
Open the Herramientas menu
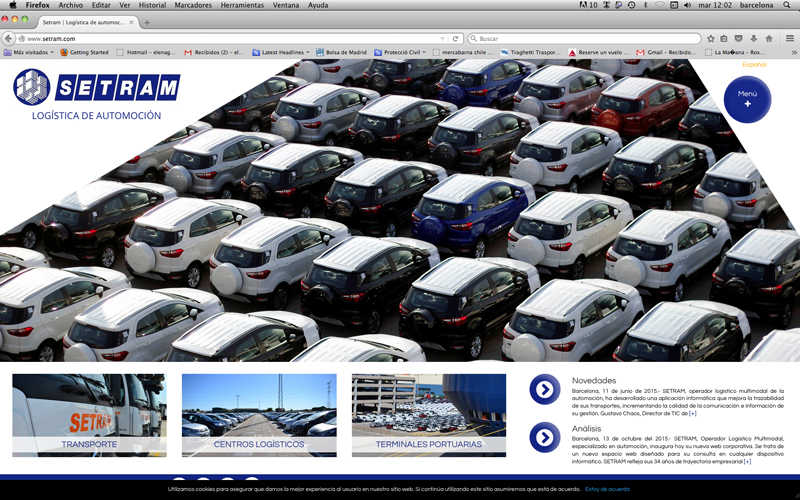(242, 5)
